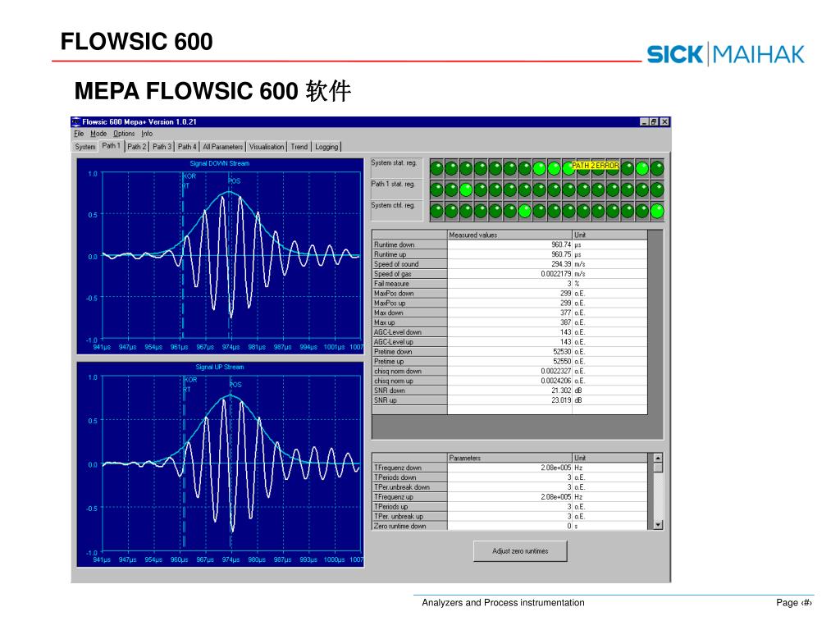Select the Pretime up value 52550

[x=562, y=362]
